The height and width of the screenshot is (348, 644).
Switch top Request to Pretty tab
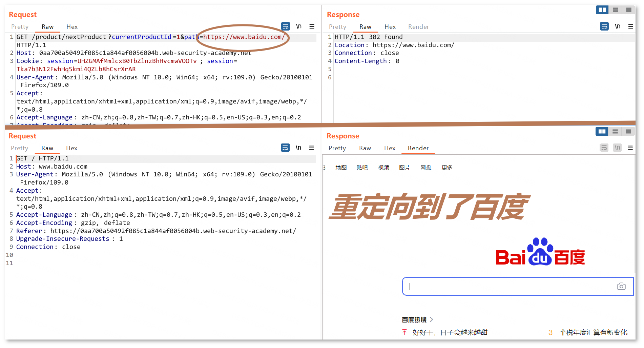(x=20, y=26)
